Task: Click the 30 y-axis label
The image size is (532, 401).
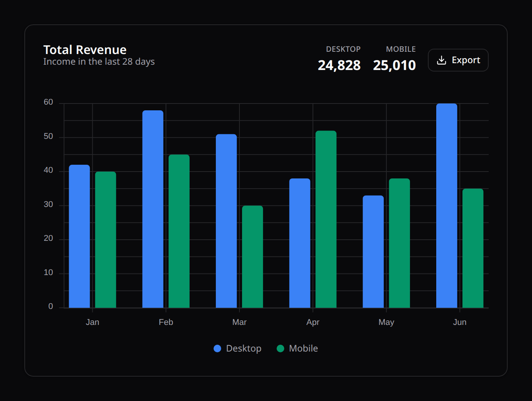Action: [48, 204]
